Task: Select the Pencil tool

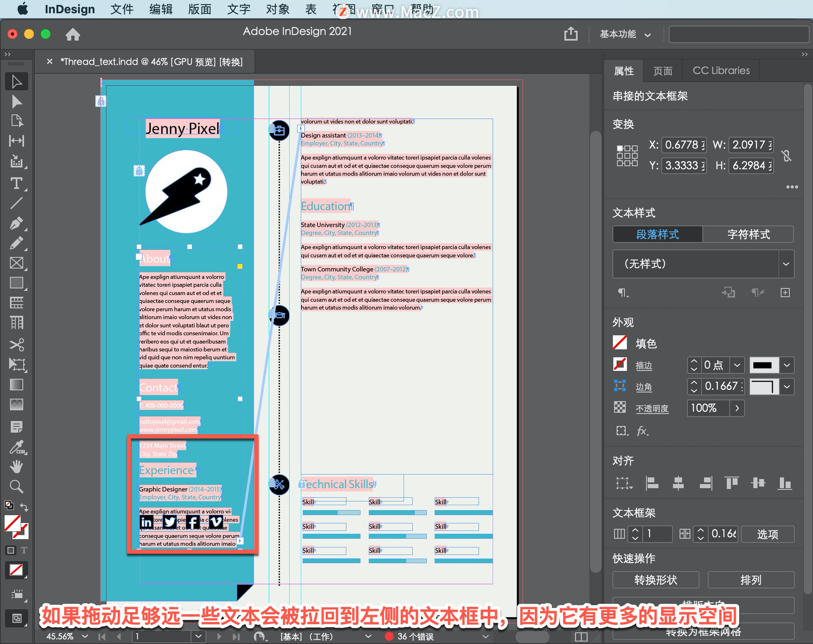Action: 17,243
